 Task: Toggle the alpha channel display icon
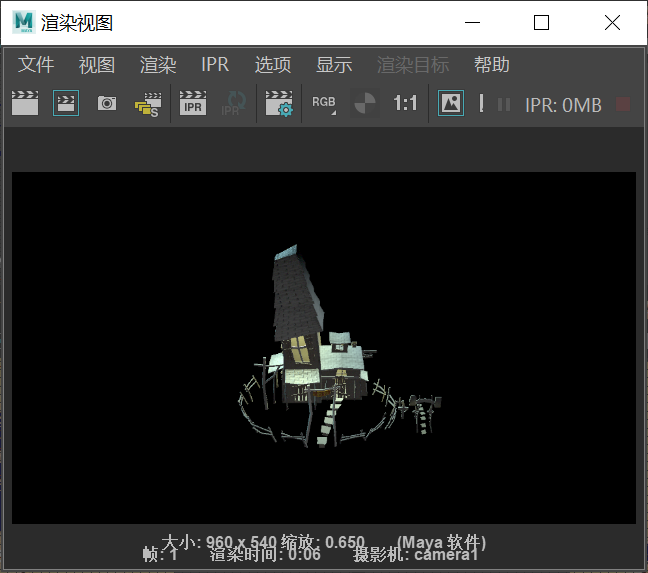point(364,103)
